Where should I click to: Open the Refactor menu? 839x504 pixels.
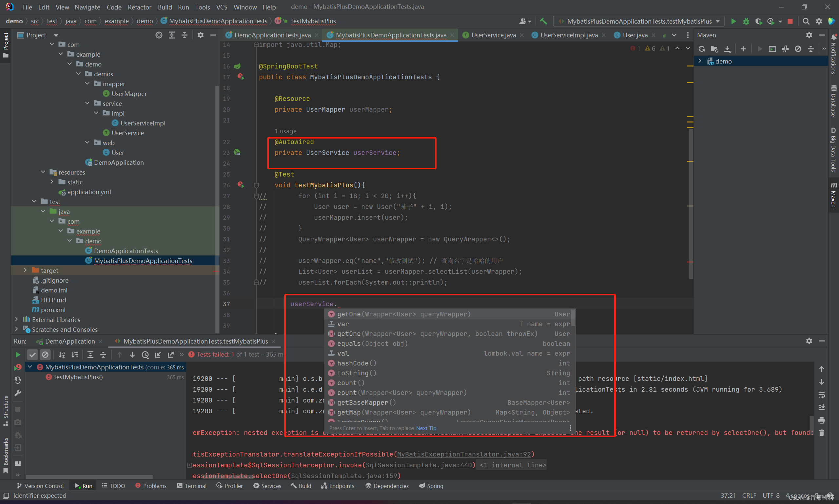point(139,7)
